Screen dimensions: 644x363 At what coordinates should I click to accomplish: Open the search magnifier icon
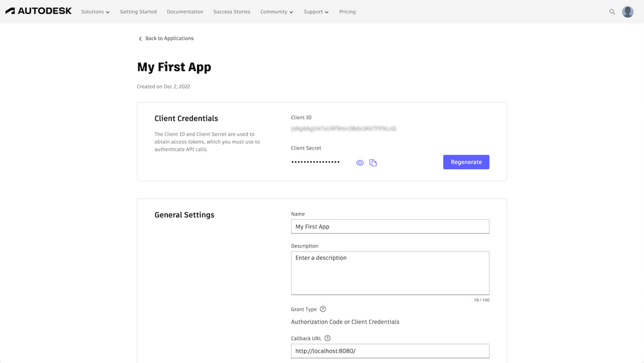[x=612, y=12]
